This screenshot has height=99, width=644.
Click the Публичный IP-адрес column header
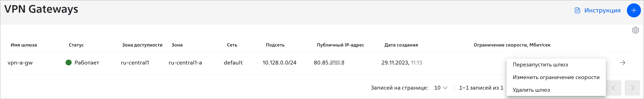coord(340,45)
